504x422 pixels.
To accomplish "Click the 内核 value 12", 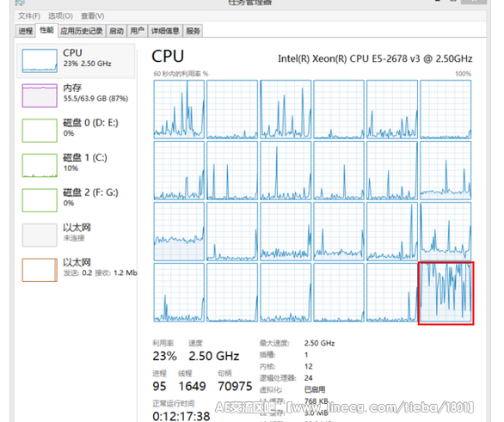I will 309,366.
